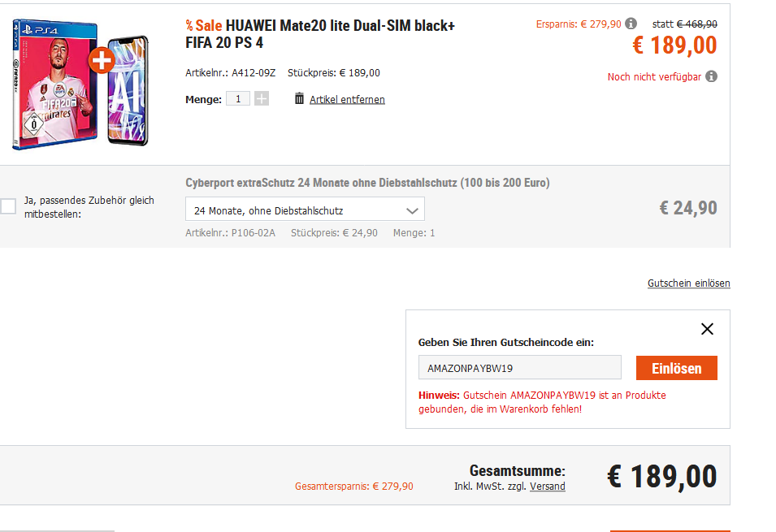Viewport: 776px width, 532px height.
Task: Click the info icon next to Ersparnis
Action: coord(631,24)
